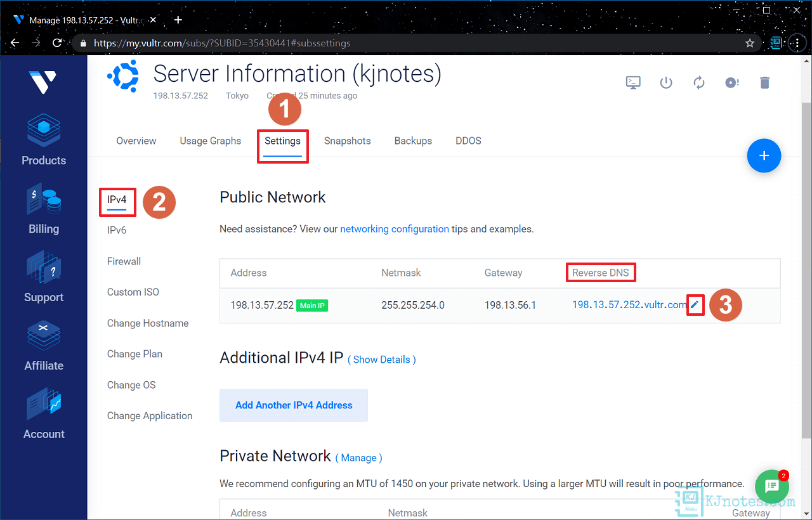Open Firewall settings section
Screen dimensions: 812x520
click(x=124, y=261)
